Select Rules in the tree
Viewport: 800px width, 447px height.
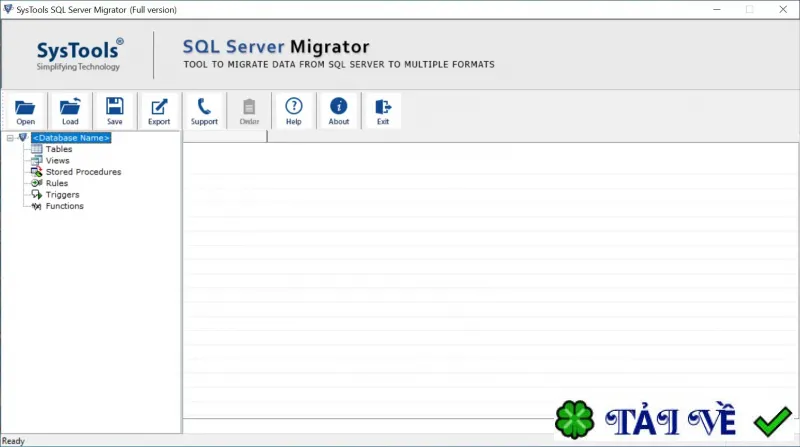[57, 183]
